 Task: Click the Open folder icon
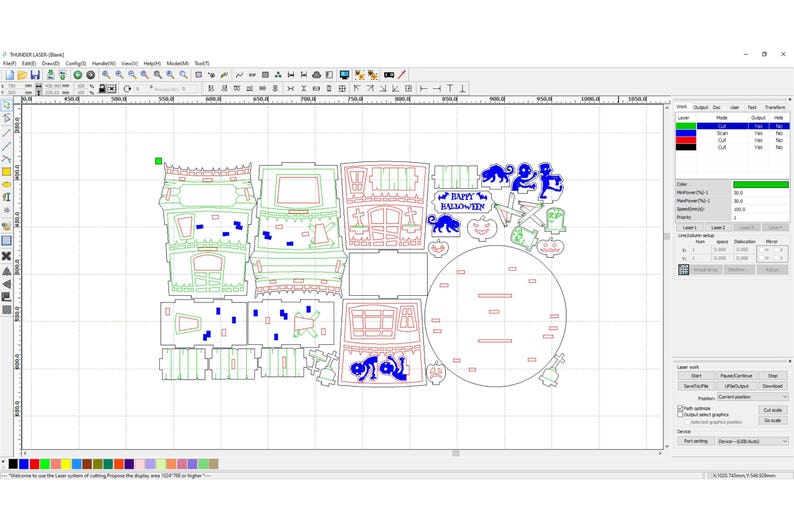(x=22, y=75)
